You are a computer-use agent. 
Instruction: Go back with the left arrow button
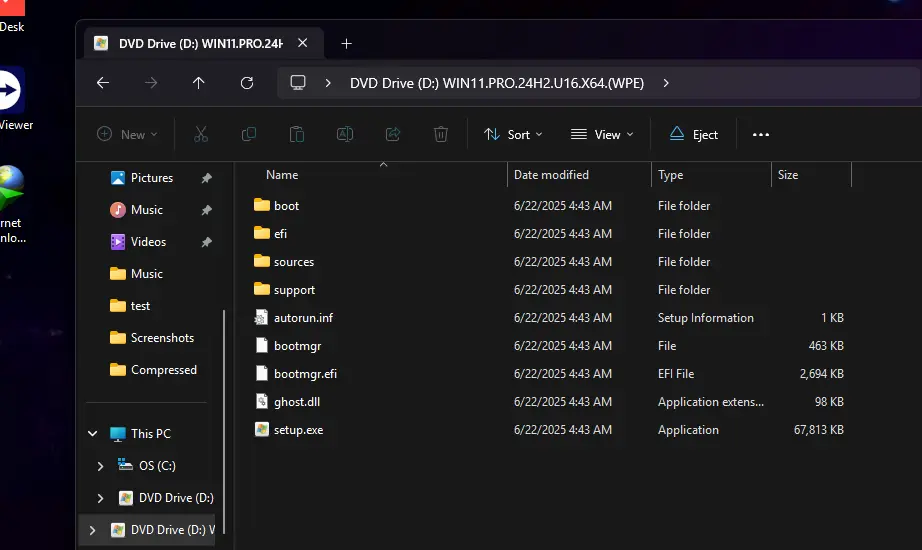coord(103,83)
